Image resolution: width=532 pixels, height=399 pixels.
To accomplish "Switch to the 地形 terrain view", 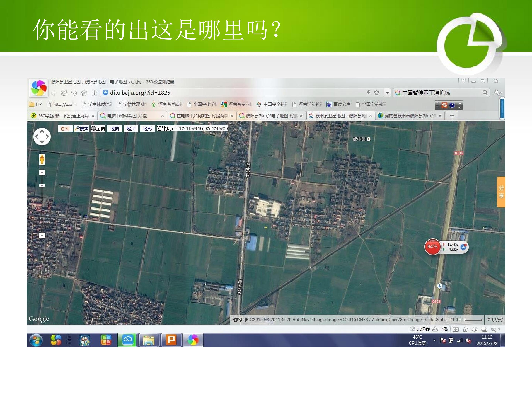I will [x=147, y=128].
